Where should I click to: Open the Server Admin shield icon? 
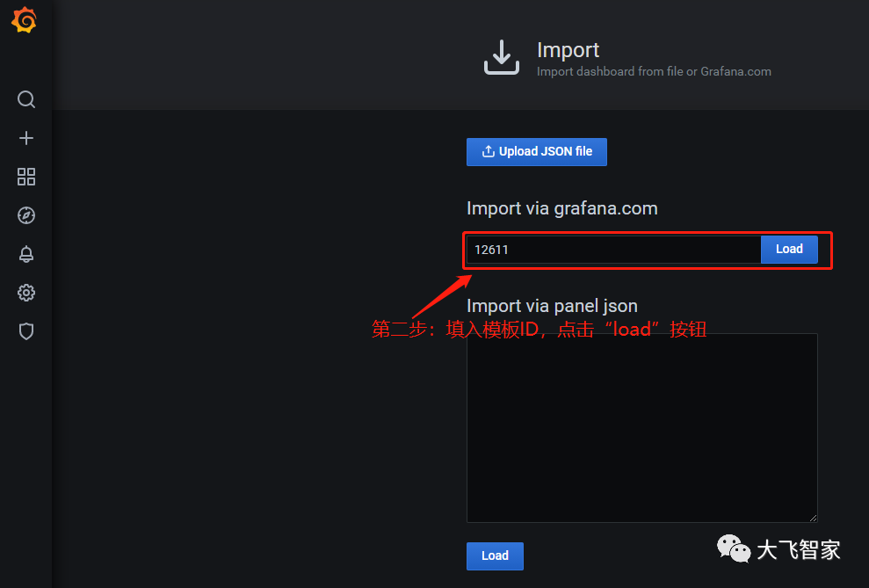(x=26, y=331)
